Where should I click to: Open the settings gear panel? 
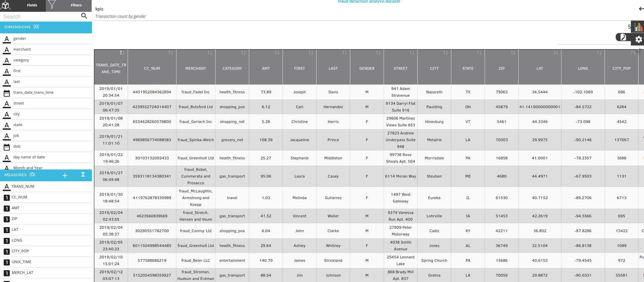pyautogui.click(x=638, y=40)
